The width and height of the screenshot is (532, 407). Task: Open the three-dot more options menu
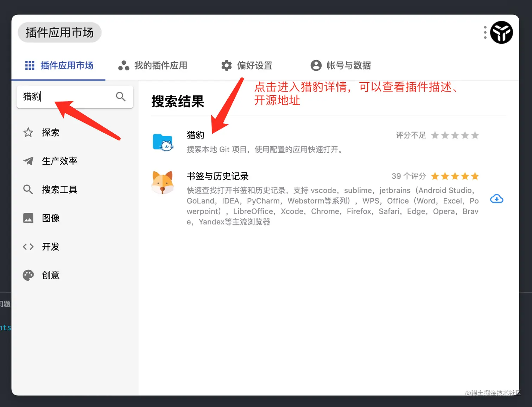tap(485, 32)
